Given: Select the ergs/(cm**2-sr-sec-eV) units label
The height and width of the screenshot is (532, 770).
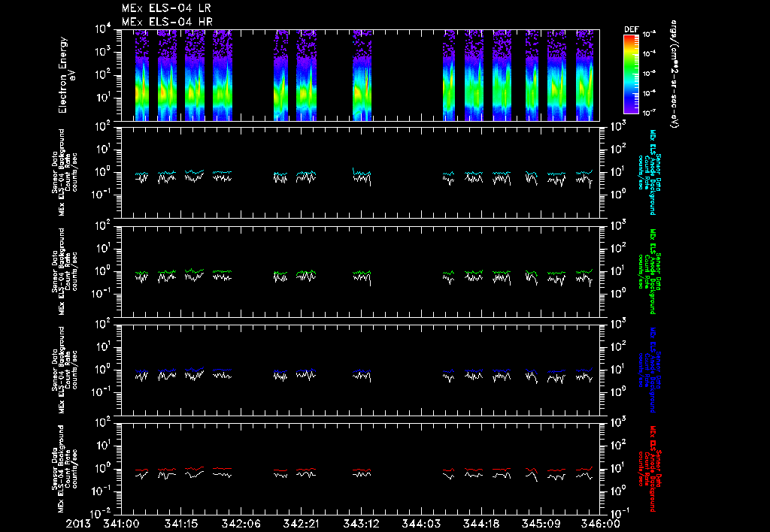Looking at the screenshot, I should 675,74.
